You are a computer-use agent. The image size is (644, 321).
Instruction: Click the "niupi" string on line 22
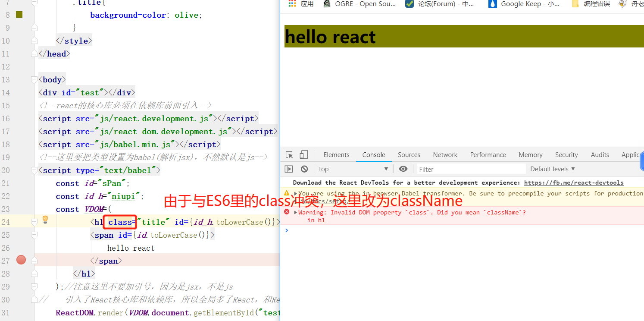coord(124,196)
